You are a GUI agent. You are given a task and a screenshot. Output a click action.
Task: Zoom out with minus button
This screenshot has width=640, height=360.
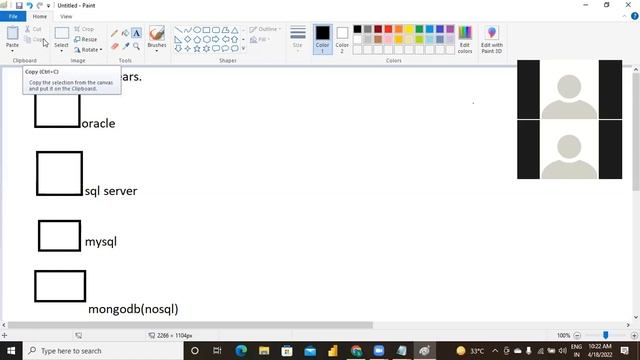click(x=577, y=335)
